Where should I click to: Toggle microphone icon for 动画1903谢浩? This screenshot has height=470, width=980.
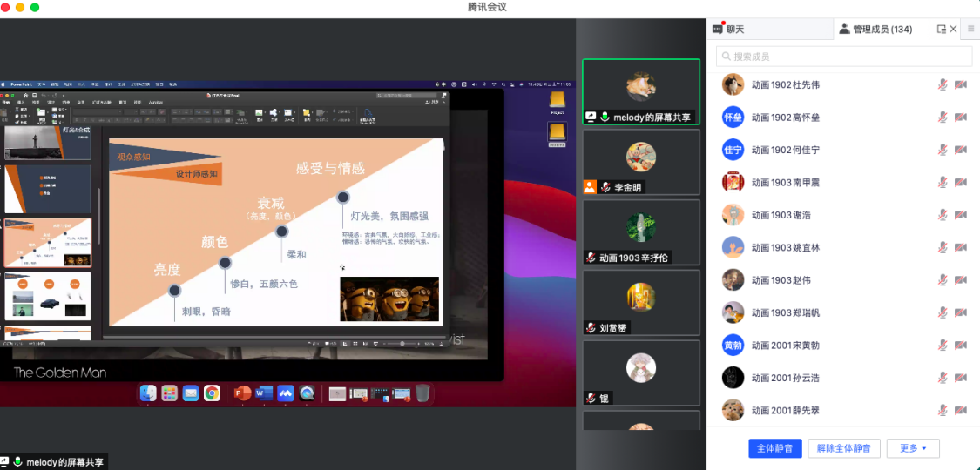[942, 215]
